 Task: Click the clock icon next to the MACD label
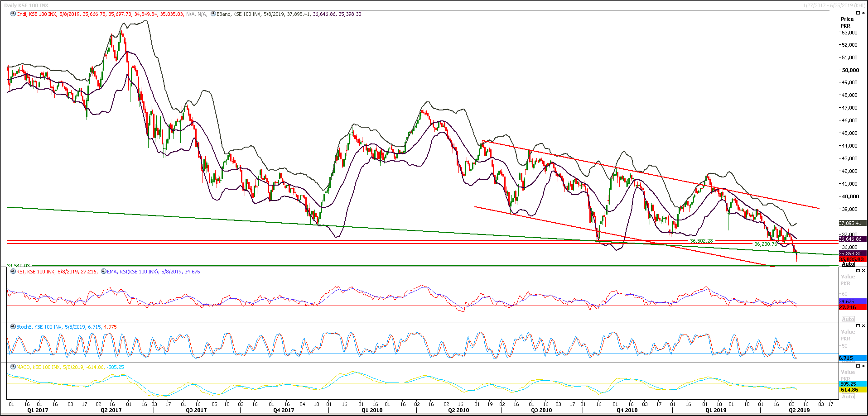[x=12, y=368]
